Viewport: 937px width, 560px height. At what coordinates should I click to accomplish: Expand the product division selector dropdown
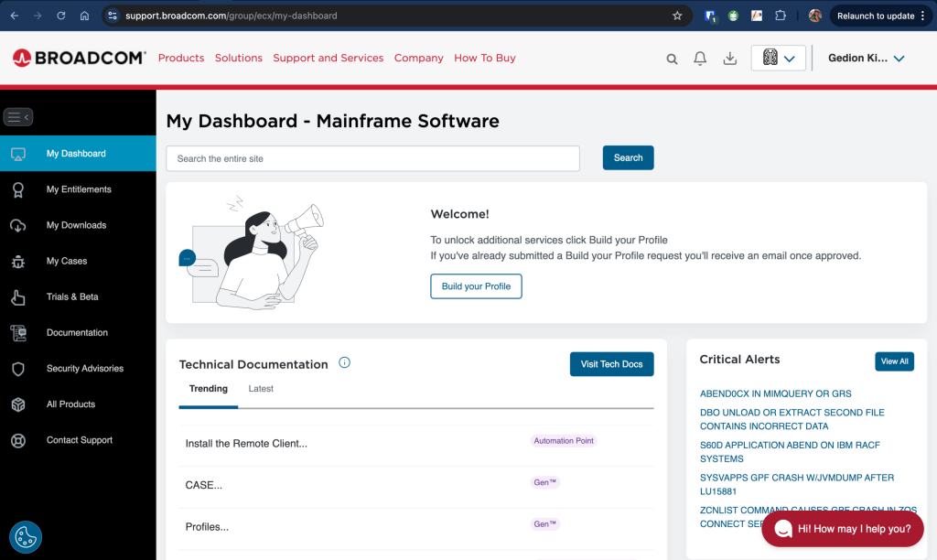coord(778,59)
